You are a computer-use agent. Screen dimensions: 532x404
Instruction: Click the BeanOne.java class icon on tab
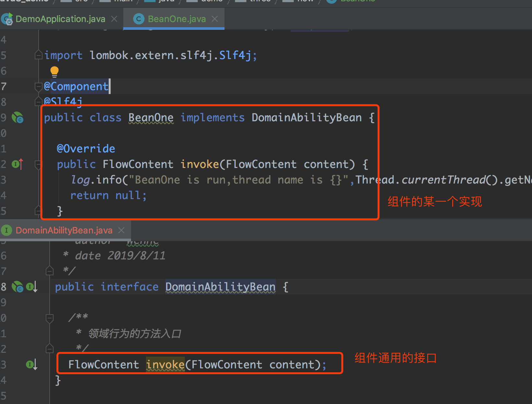[x=139, y=19]
